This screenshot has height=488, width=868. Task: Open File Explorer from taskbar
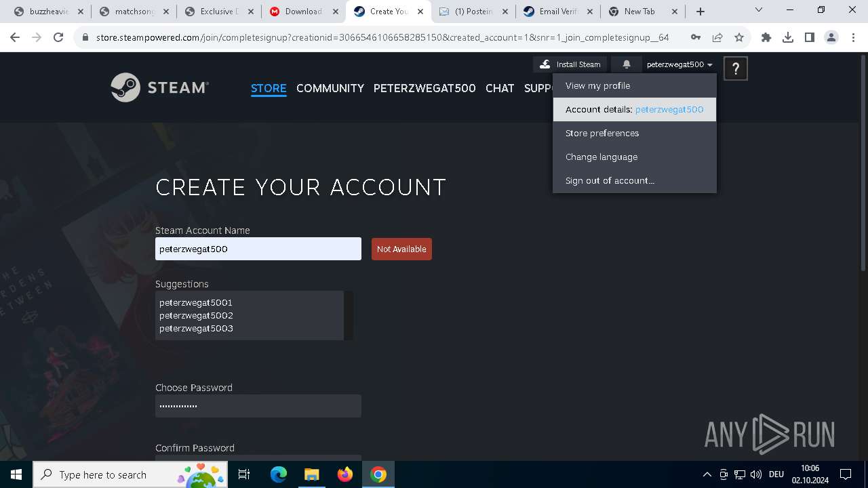click(x=311, y=474)
